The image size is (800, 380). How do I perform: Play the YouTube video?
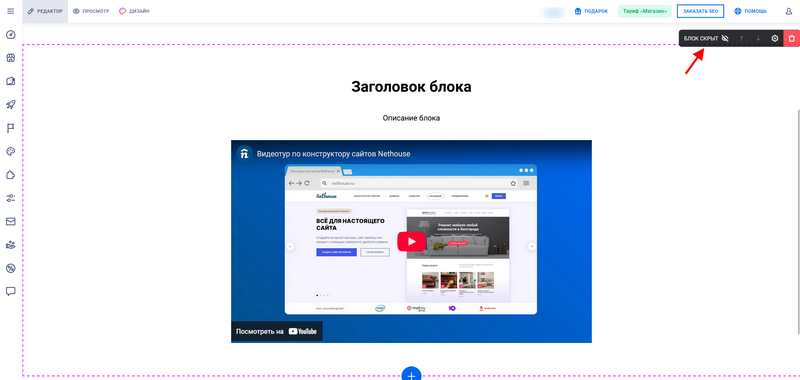[411, 241]
